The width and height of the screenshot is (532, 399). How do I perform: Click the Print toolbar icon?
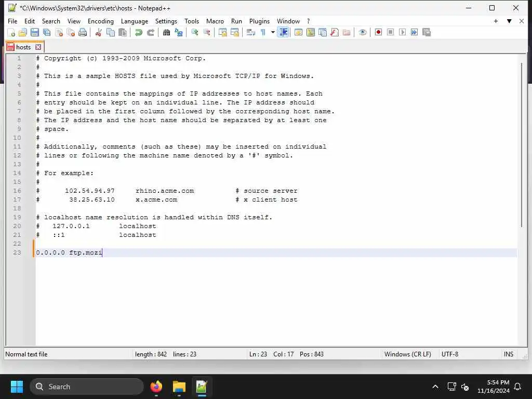click(x=83, y=33)
